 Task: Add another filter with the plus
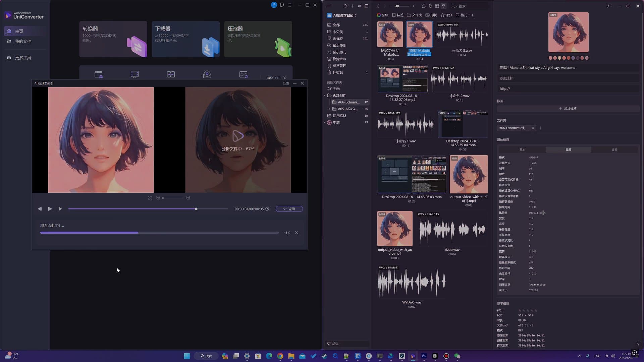(472, 15)
